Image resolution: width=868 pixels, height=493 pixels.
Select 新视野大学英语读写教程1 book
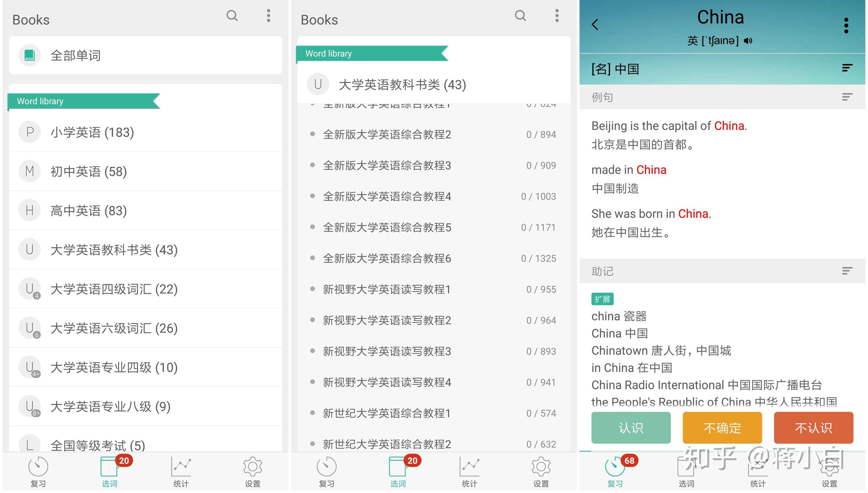386,289
